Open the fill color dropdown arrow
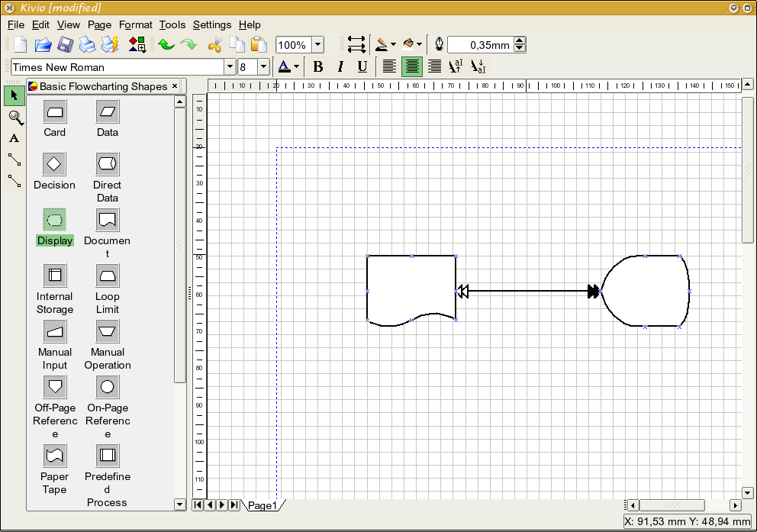757x532 pixels. coord(419,44)
